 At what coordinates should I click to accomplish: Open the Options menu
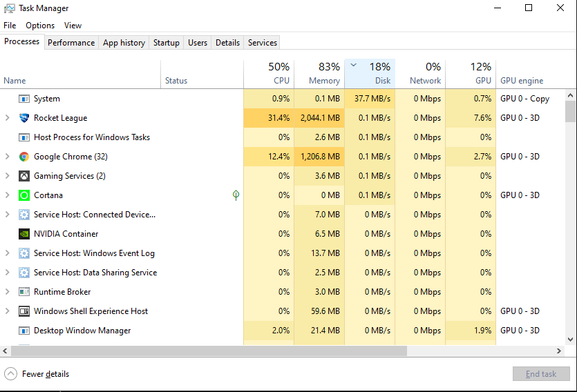point(40,26)
